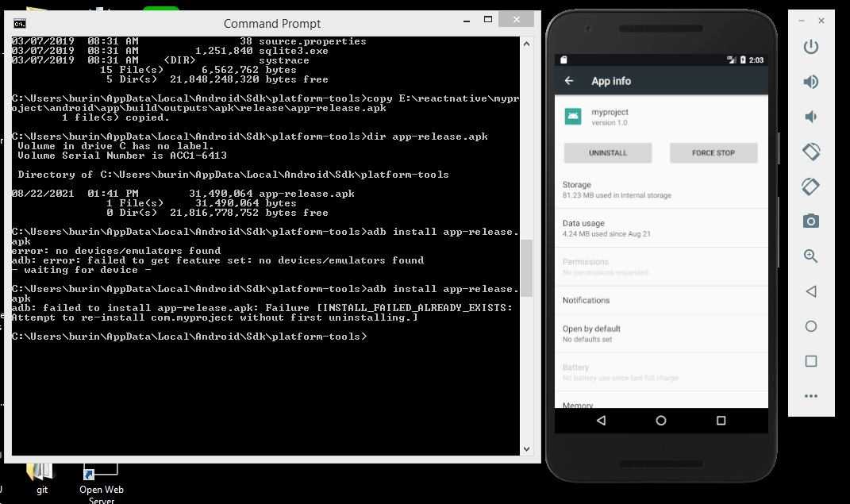
Task: Tap the back arrow in App info
Action: (569, 81)
